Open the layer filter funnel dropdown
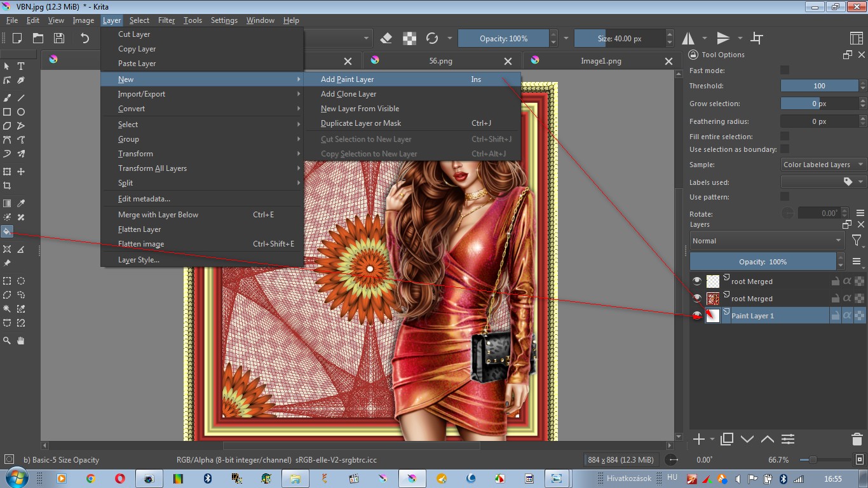 [x=857, y=241]
